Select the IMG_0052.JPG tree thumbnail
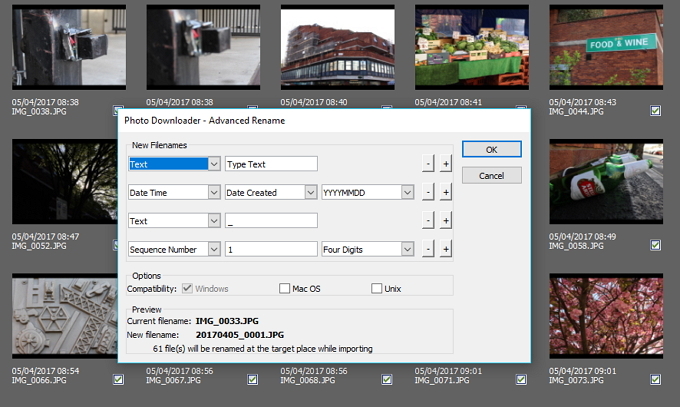 [65, 181]
